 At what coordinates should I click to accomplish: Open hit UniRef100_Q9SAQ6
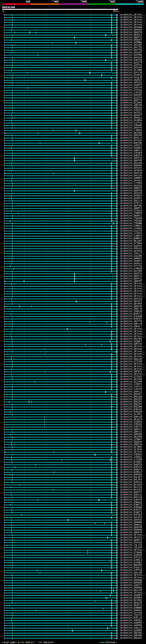[131, 27]
